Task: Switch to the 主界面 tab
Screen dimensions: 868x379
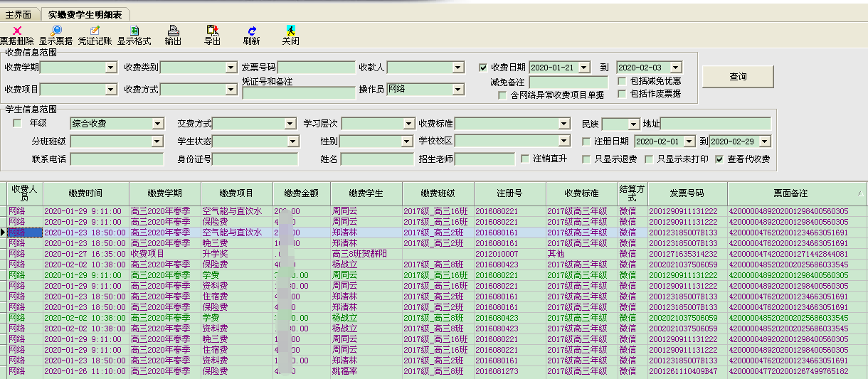Action: coord(18,14)
